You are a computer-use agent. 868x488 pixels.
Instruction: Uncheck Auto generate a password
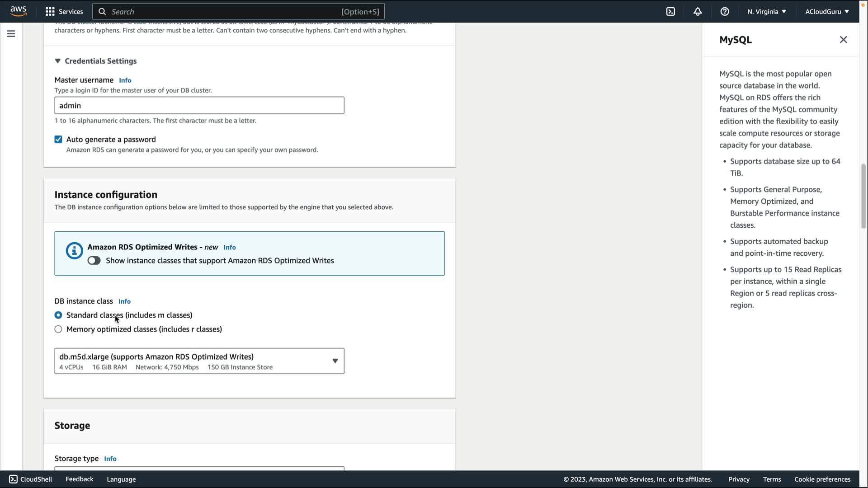pyautogui.click(x=58, y=139)
